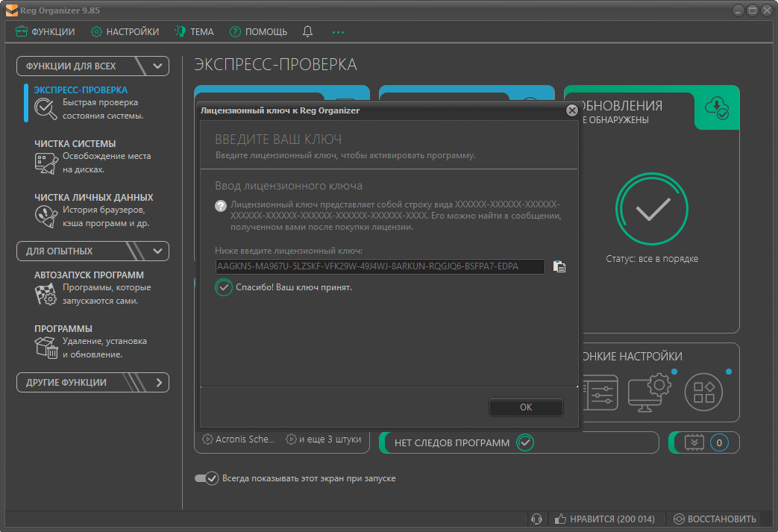Screen dimensions: 778x532
Task: Click the paste key clipboard icon
Action: (x=559, y=266)
